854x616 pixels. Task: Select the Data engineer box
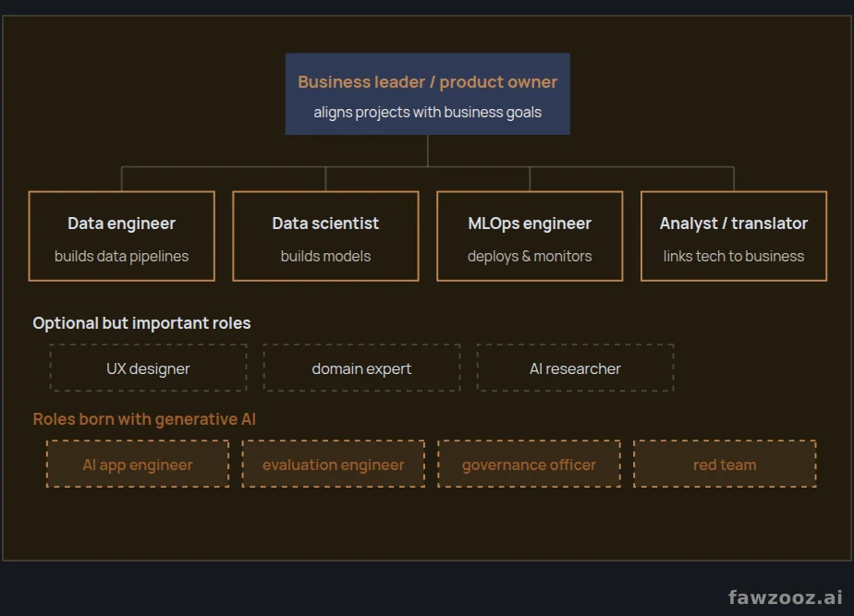[x=121, y=236]
